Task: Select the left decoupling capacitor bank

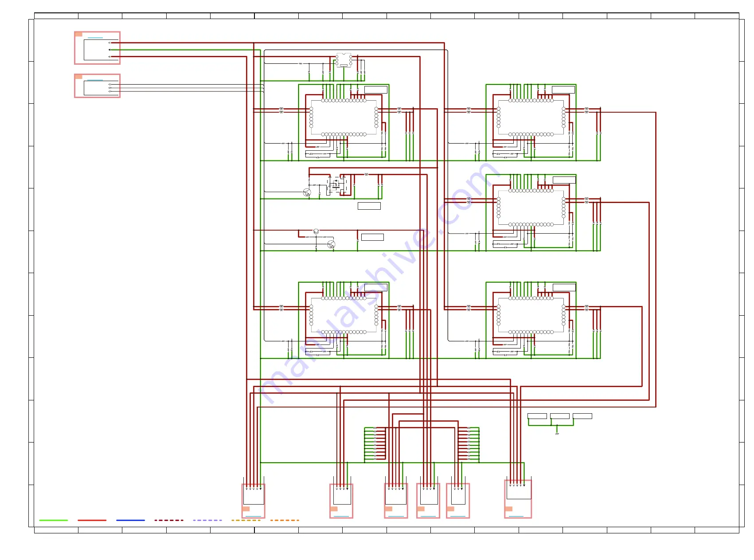Action: 375,443
